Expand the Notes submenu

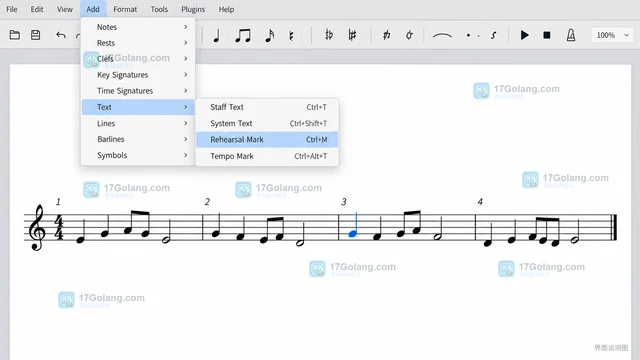[x=138, y=27]
